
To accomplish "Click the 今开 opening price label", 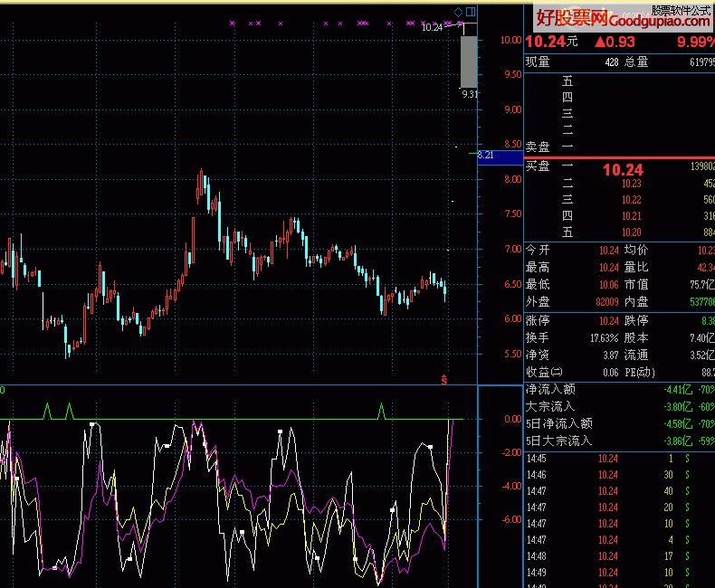I will click(x=538, y=250).
